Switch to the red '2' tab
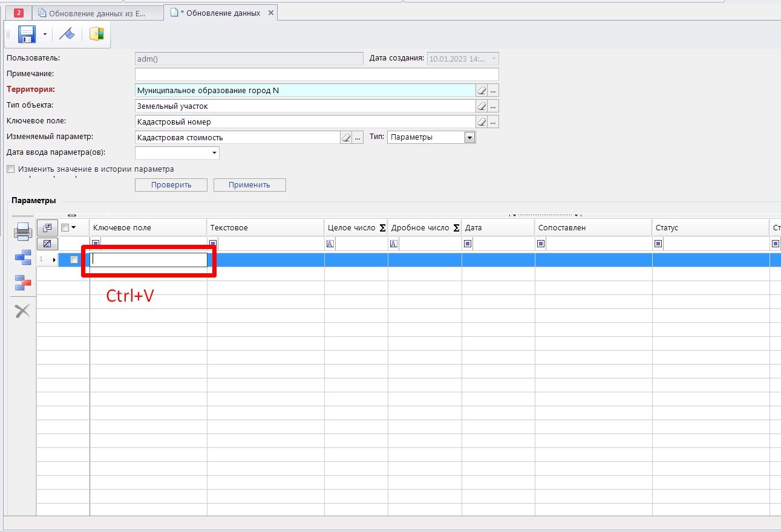This screenshot has width=781, height=532. (x=18, y=13)
